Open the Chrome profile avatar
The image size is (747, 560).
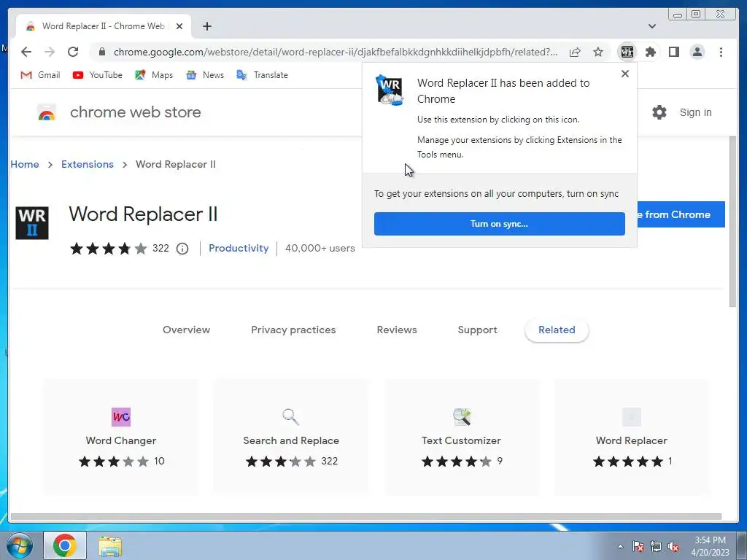tap(697, 52)
